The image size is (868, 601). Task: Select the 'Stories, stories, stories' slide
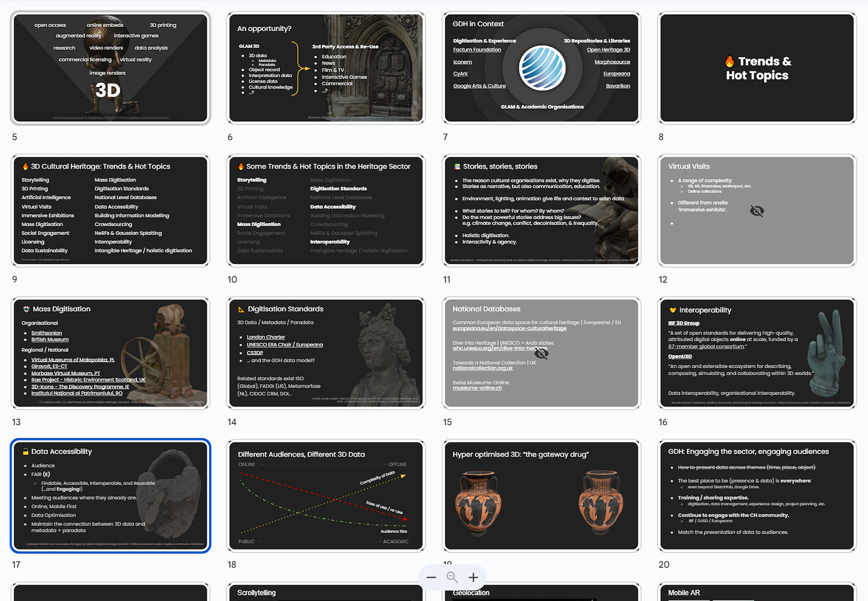pyautogui.click(x=541, y=210)
